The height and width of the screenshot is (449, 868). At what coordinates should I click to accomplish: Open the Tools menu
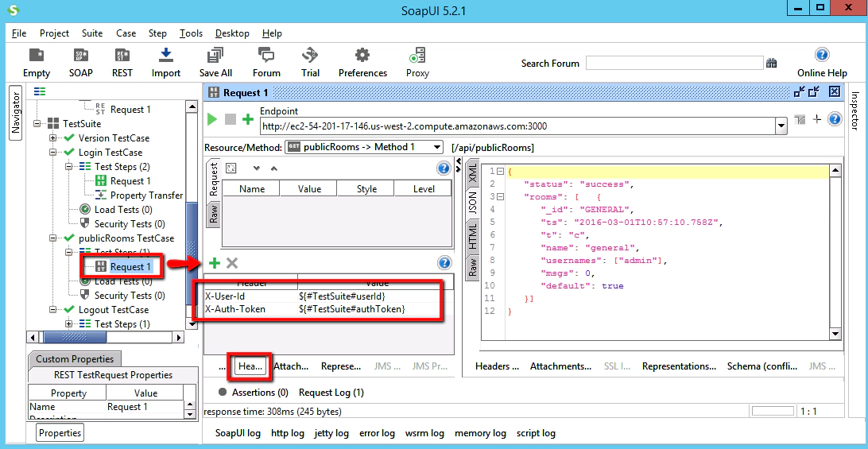coord(191,33)
